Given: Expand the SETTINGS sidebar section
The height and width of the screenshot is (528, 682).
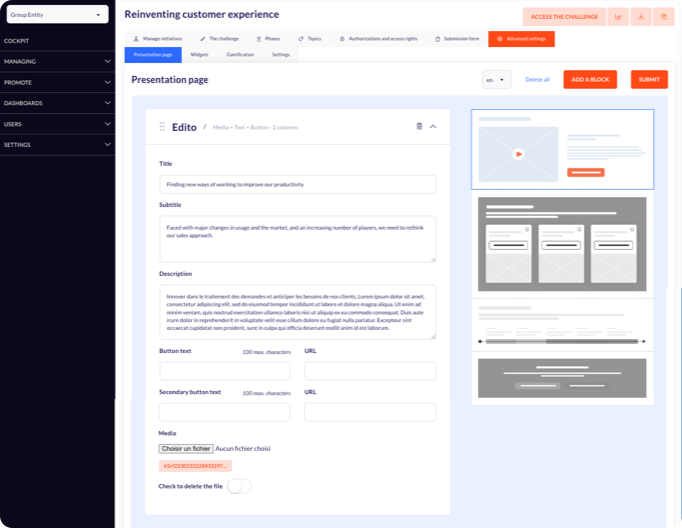Looking at the screenshot, I should coord(57,144).
